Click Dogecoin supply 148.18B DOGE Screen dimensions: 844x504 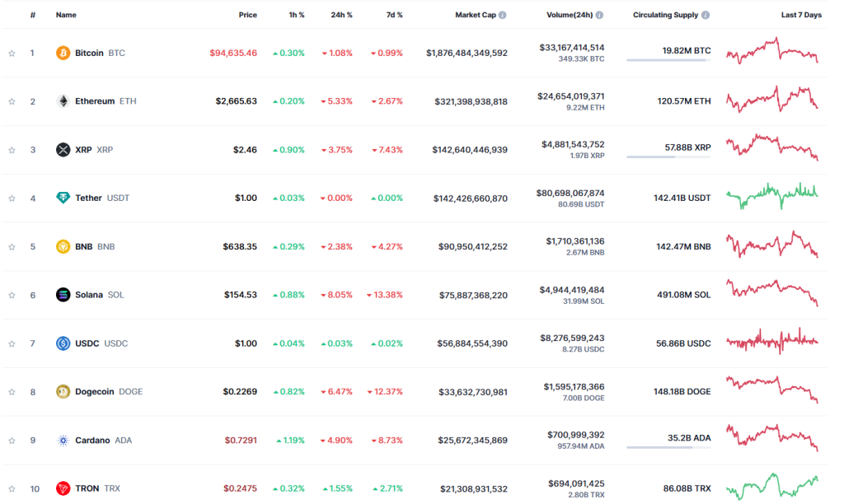click(x=682, y=391)
